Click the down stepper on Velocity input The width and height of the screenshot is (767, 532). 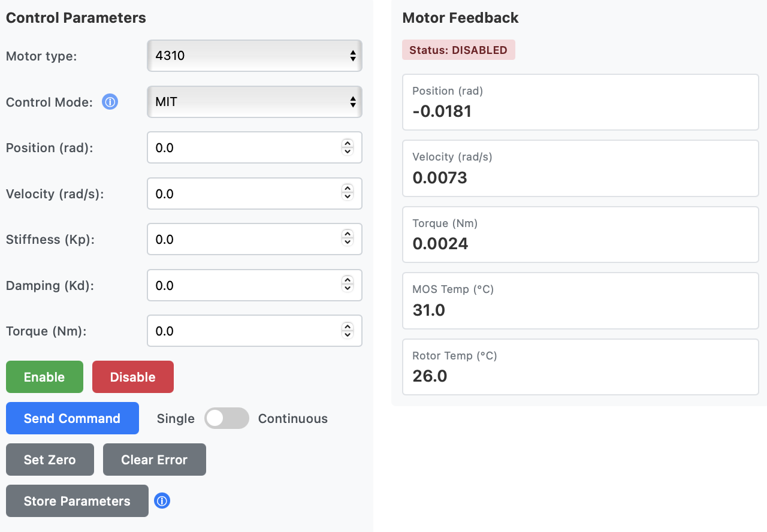click(347, 197)
